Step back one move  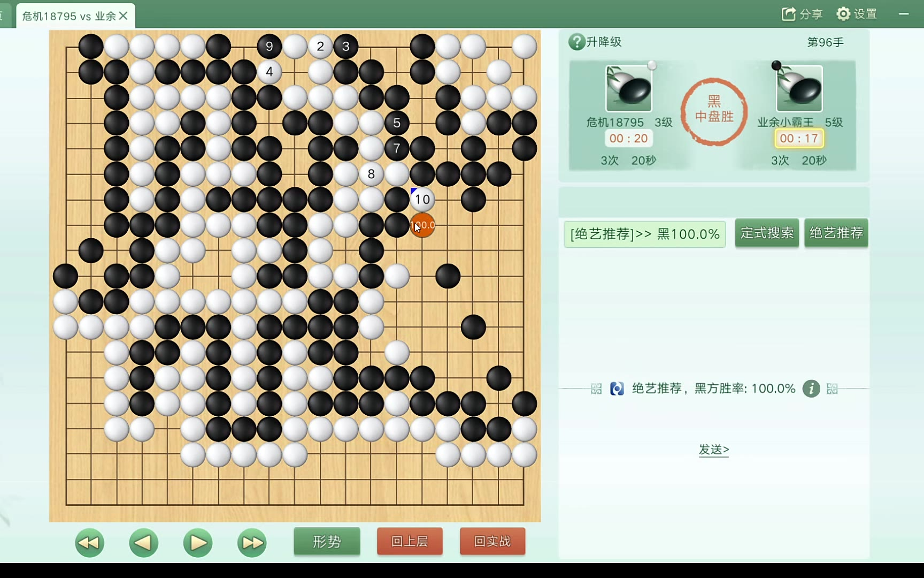(143, 543)
